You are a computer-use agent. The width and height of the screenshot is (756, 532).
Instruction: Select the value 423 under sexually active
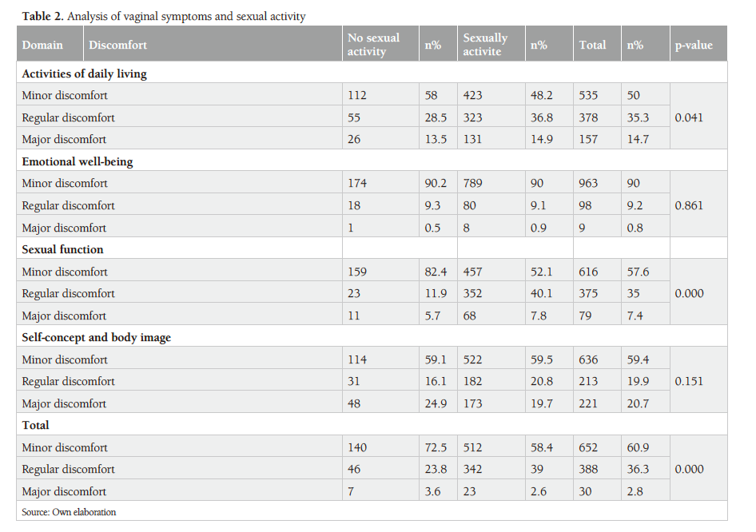click(x=472, y=95)
